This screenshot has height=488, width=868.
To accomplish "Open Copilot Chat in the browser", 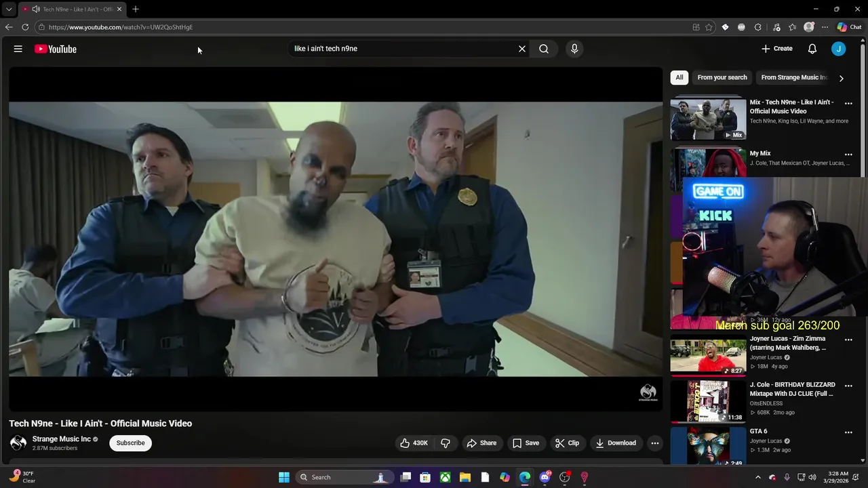I will (x=849, y=27).
